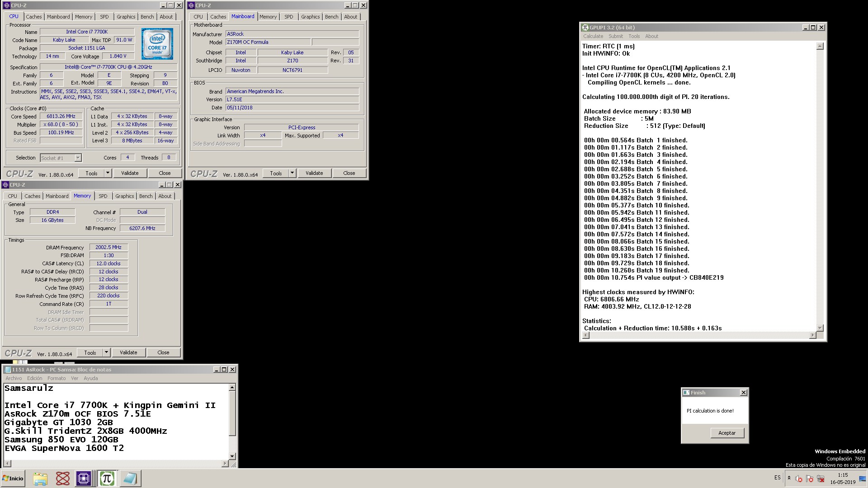Click the Notepad window title icon
The height and width of the screenshot is (488, 868).
pos(8,370)
